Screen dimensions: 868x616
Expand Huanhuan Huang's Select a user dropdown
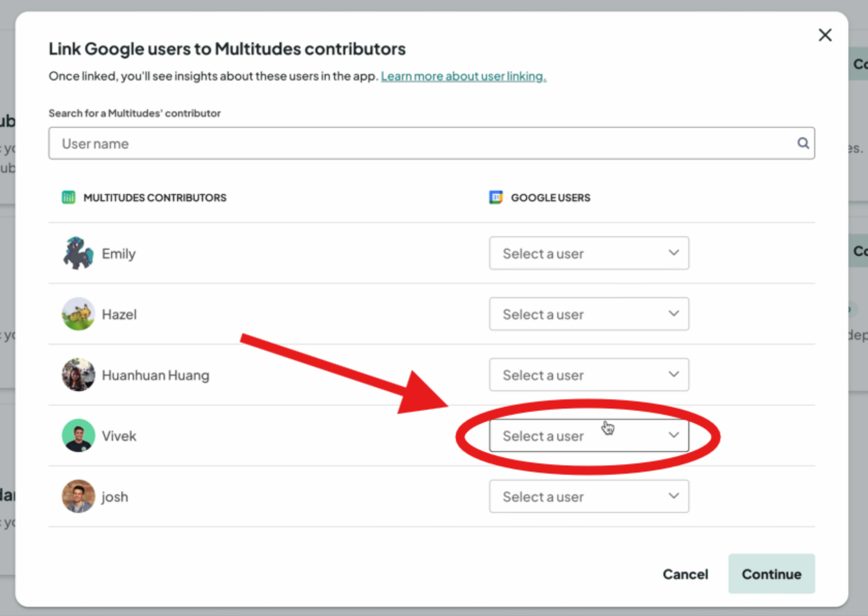coord(588,375)
